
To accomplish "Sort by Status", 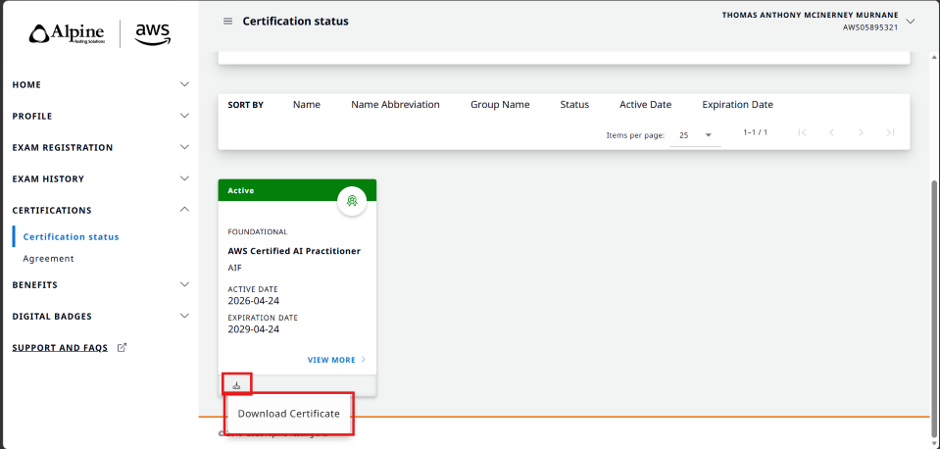I will [x=574, y=104].
